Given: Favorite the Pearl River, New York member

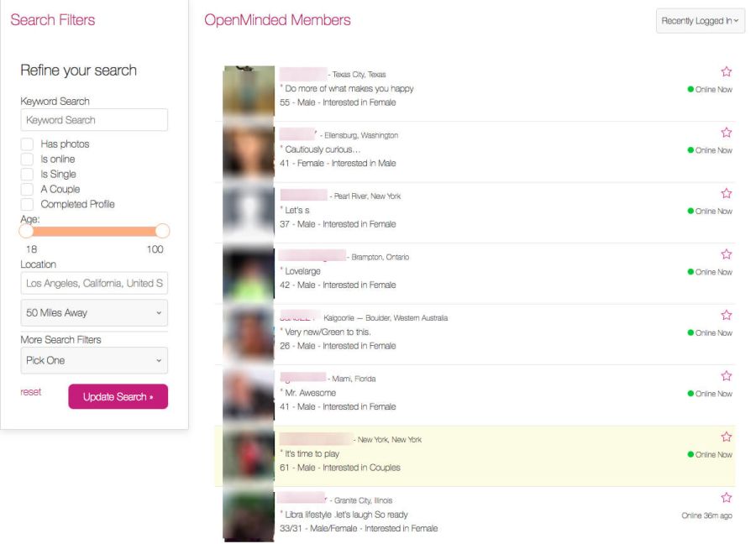Looking at the screenshot, I should click(x=726, y=193).
